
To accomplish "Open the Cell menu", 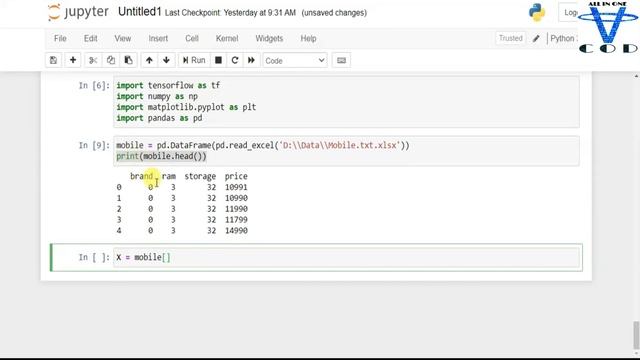I will click(x=191, y=38).
